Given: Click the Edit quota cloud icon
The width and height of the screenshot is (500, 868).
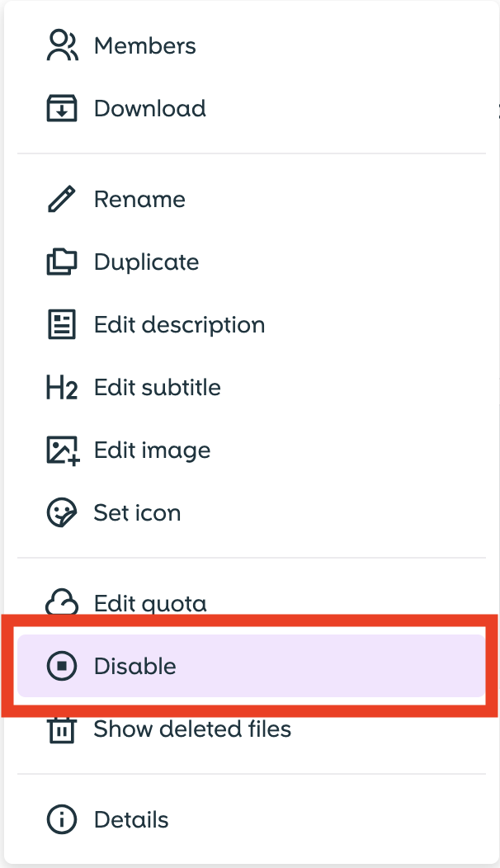Looking at the screenshot, I should pyautogui.click(x=62, y=602).
